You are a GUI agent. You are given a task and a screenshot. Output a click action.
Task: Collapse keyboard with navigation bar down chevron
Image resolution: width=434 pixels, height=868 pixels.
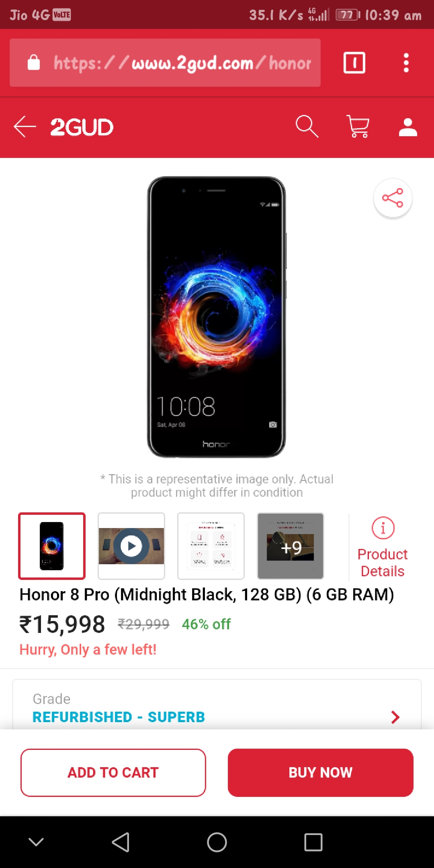36,842
